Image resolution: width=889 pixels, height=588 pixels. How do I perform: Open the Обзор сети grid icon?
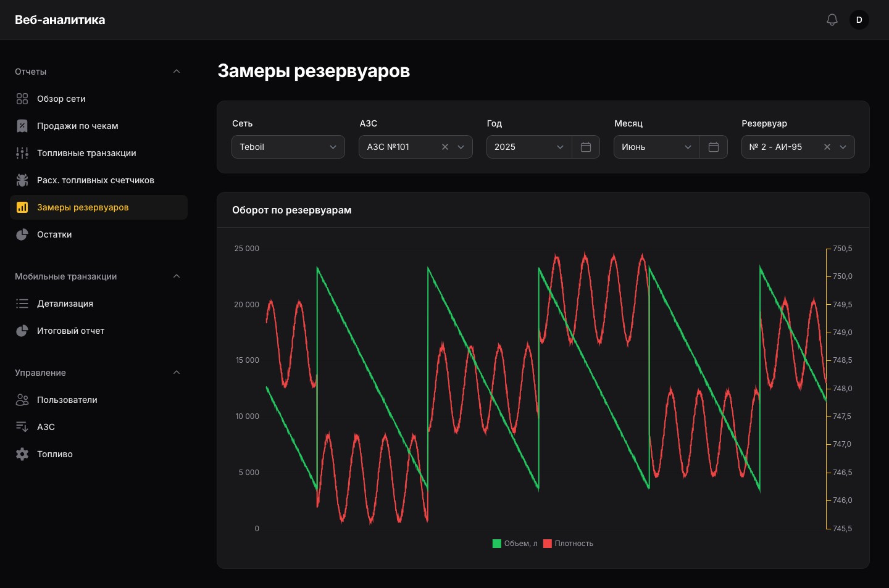tap(22, 99)
